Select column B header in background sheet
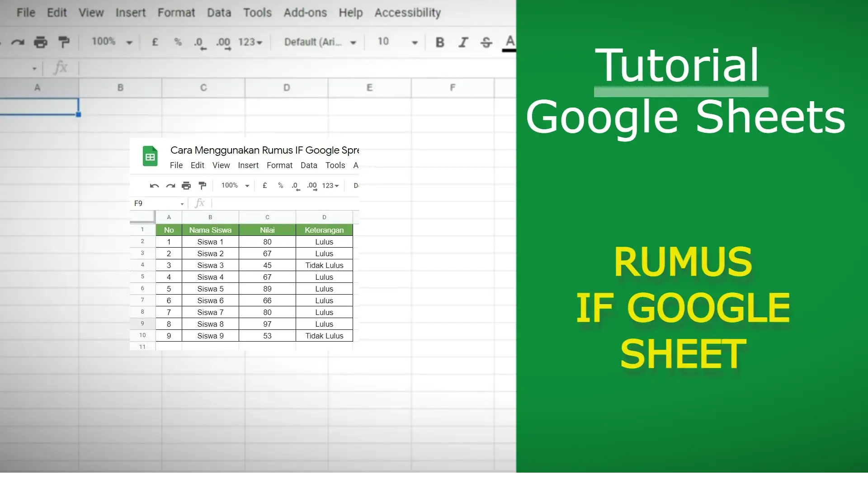 pyautogui.click(x=120, y=88)
